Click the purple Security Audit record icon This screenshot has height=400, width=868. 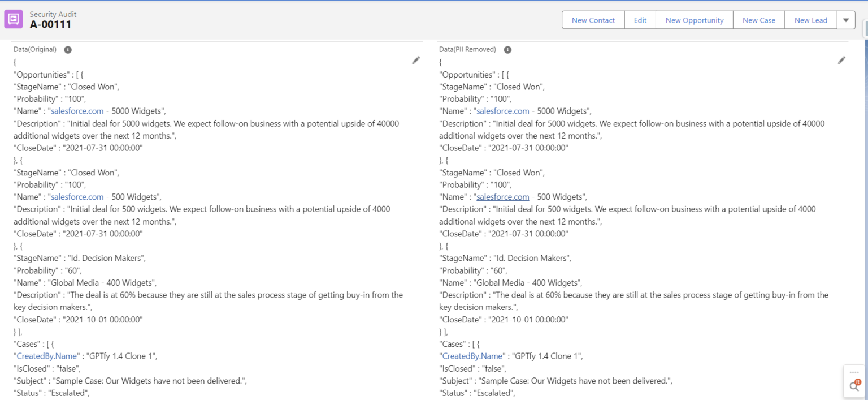[13, 19]
